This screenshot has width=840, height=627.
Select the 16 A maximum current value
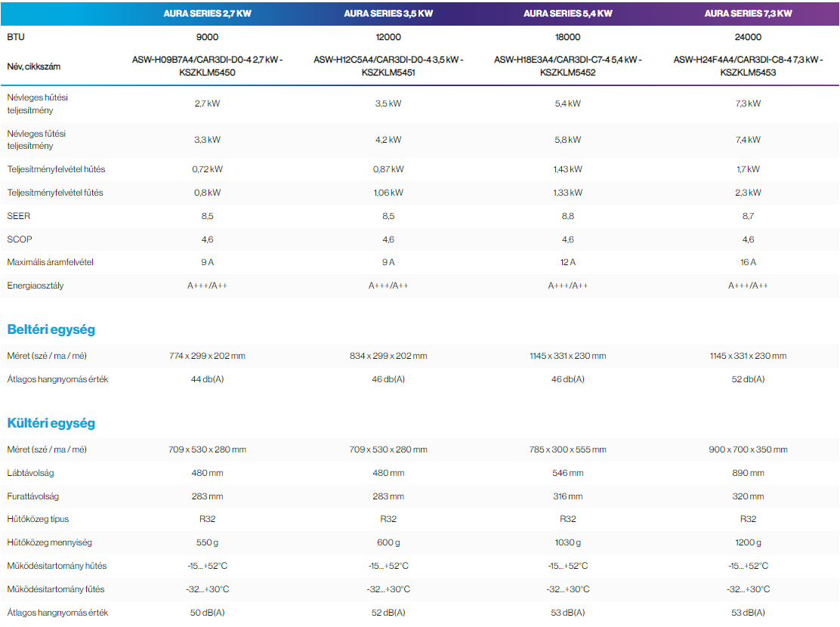point(748,263)
